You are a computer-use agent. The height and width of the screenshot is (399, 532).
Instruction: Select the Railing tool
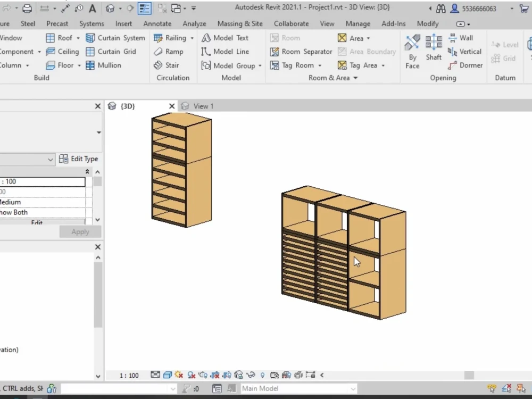pos(170,38)
